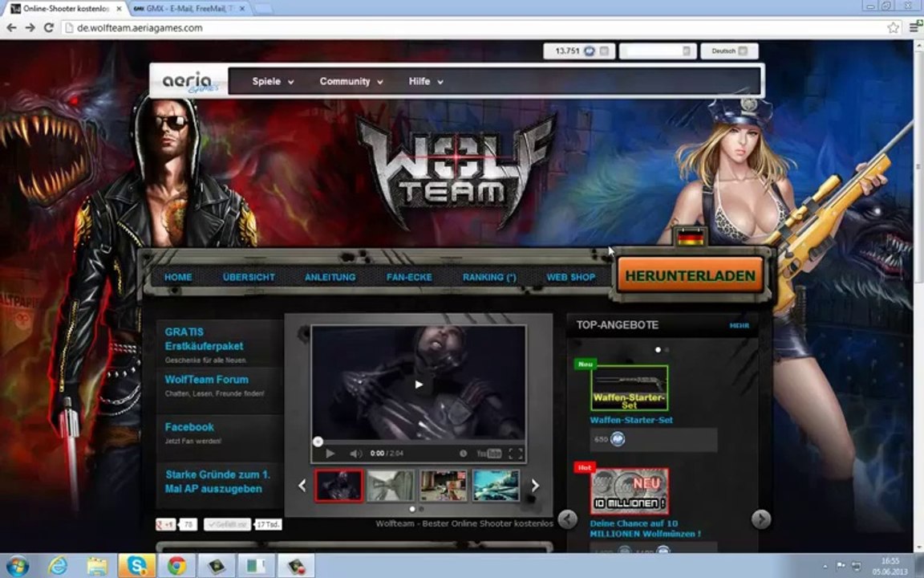Click the Facebook Gefällt mir button
Viewport: 924px width, 578px height.
[228, 524]
